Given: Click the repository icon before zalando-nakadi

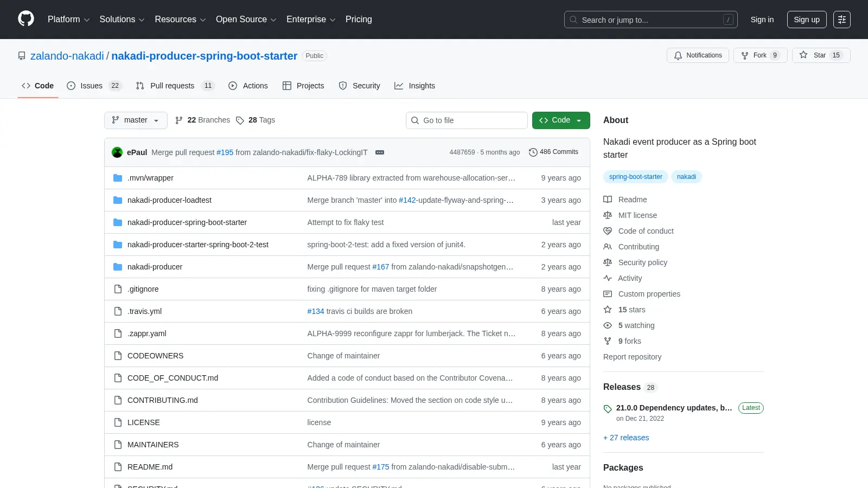Looking at the screenshot, I should (22, 56).
